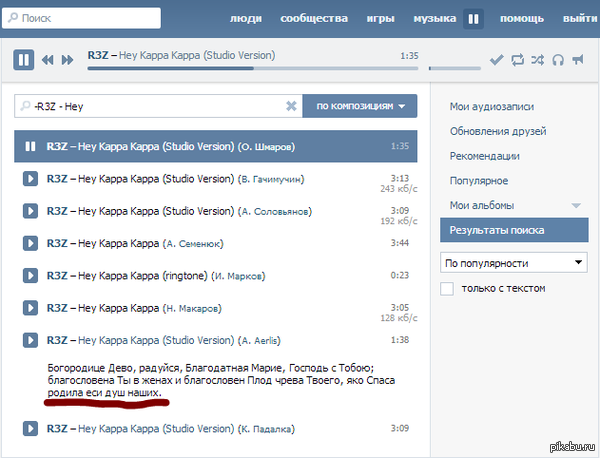
Task: Click the headphones icon in the player
Action: coord(557,60)
